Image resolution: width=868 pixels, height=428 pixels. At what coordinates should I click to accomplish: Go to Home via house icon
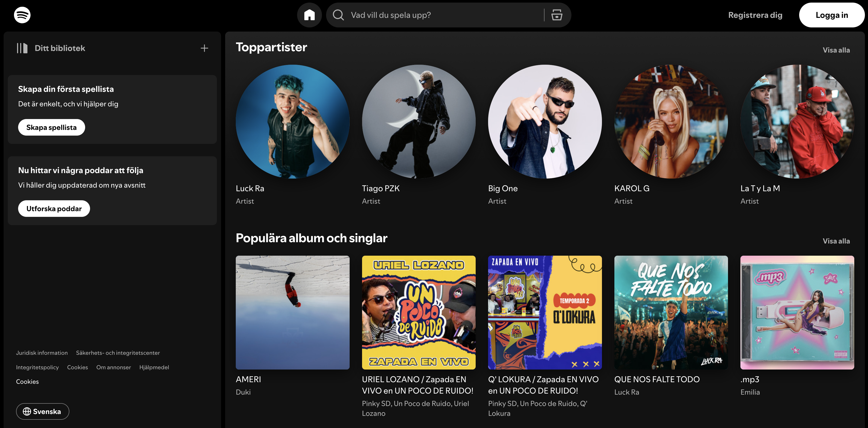pyautogui.click(x=309, y=15)
